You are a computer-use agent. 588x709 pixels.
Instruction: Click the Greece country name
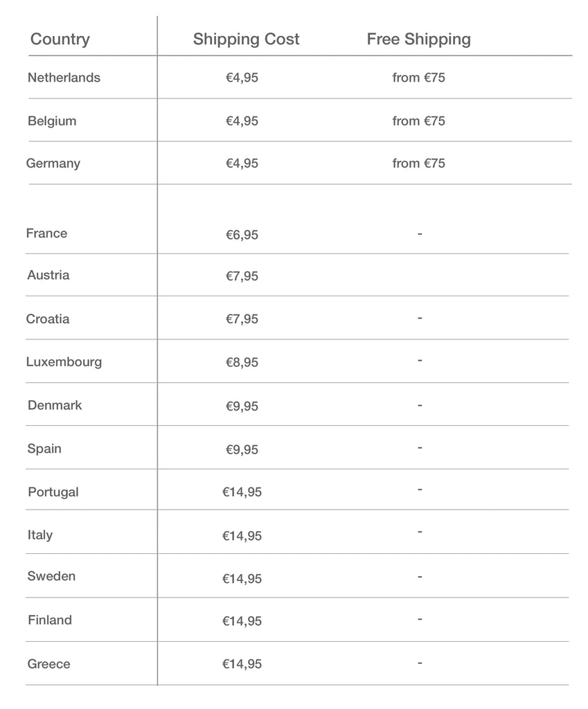(49, 664)
